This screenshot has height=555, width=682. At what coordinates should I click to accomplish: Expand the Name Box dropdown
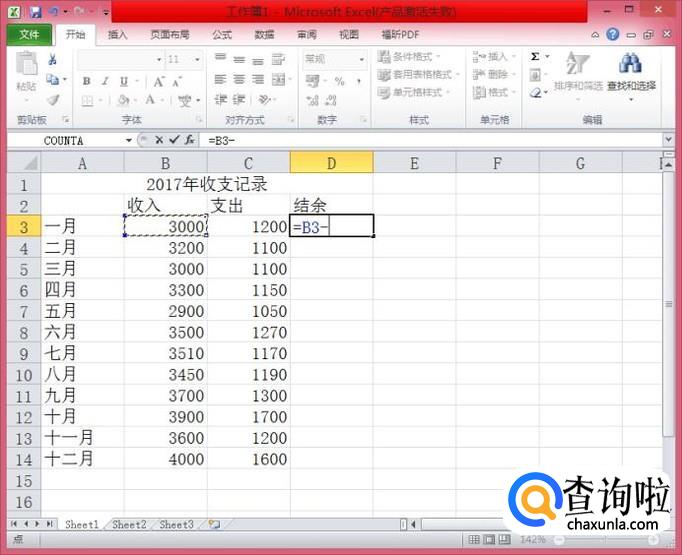[x=129, y=140]
